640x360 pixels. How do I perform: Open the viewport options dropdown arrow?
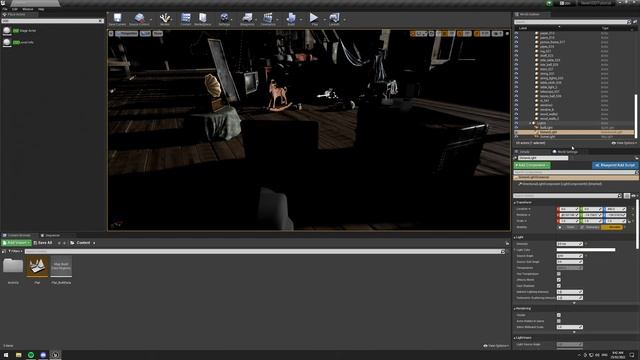(x=111, y=33)
